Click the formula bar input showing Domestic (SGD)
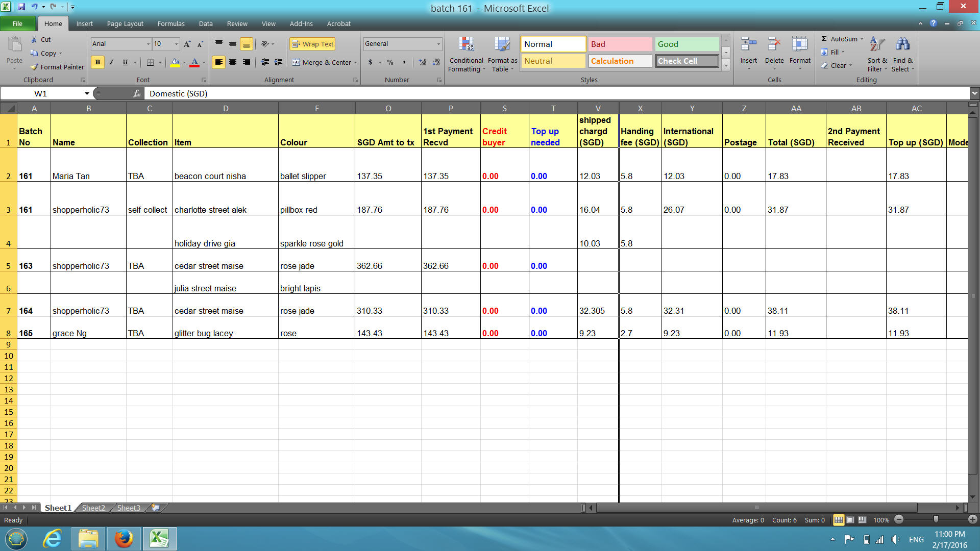This screenshot has width=980, height=551. (557, 93)
